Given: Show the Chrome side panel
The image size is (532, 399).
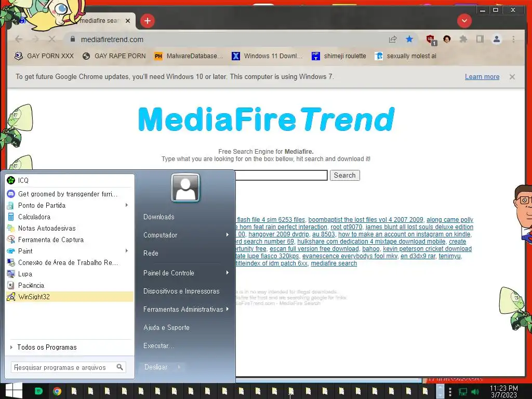Looking at the screenshot, I should [480, 39].
